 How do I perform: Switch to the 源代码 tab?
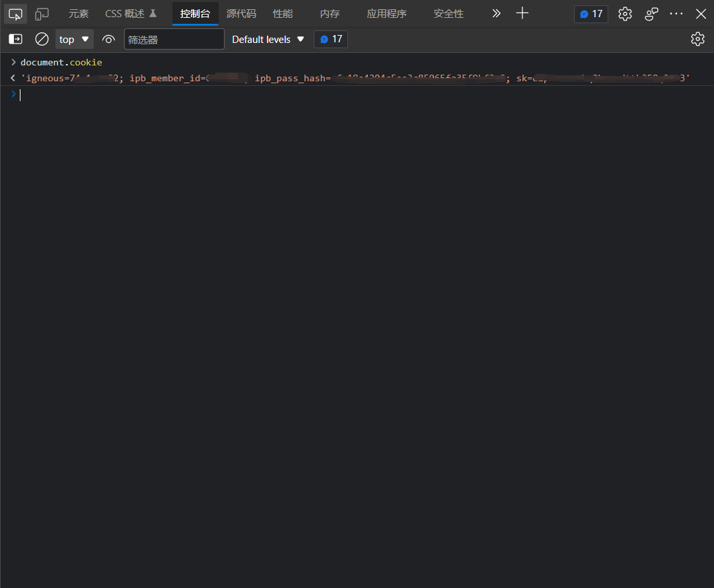(241, 14)
